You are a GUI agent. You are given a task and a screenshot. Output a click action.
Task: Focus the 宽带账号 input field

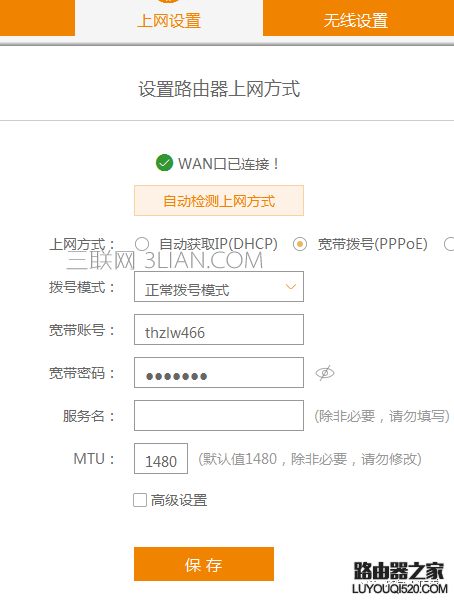point(219,329)
